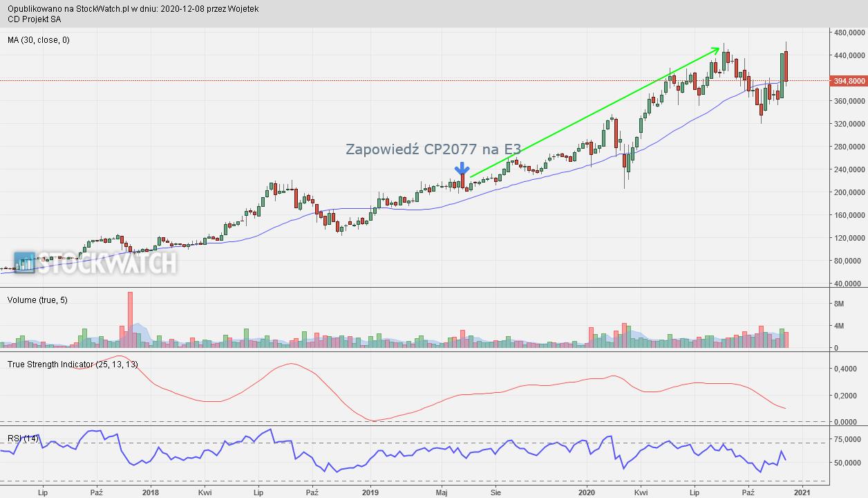Click the 280,0000 price axis label
The height and width of the screenshot is (498, 868).
click(849, 147)
